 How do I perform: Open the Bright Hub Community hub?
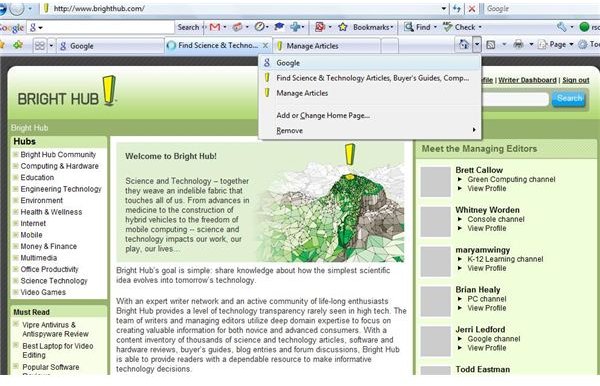point(58,155)
